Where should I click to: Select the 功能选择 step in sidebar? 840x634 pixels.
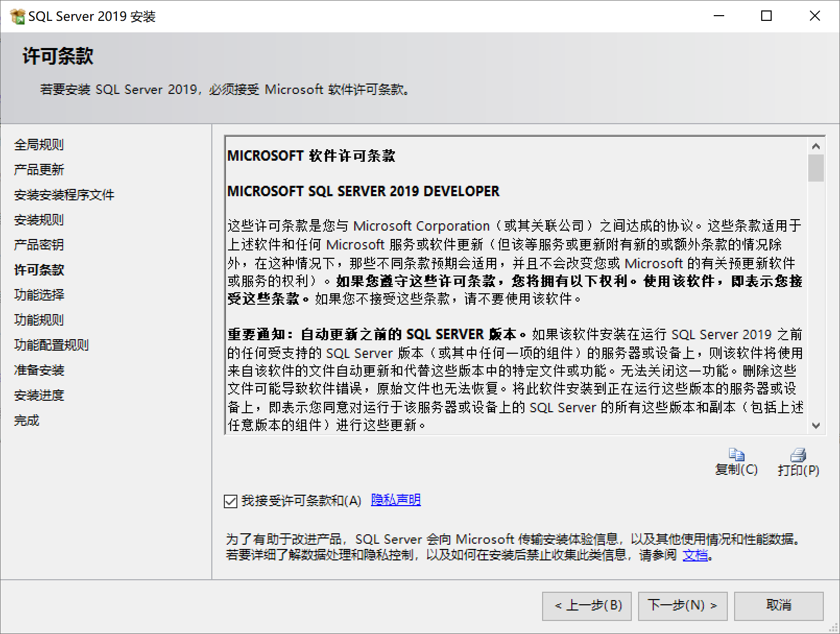click(39, 295)
